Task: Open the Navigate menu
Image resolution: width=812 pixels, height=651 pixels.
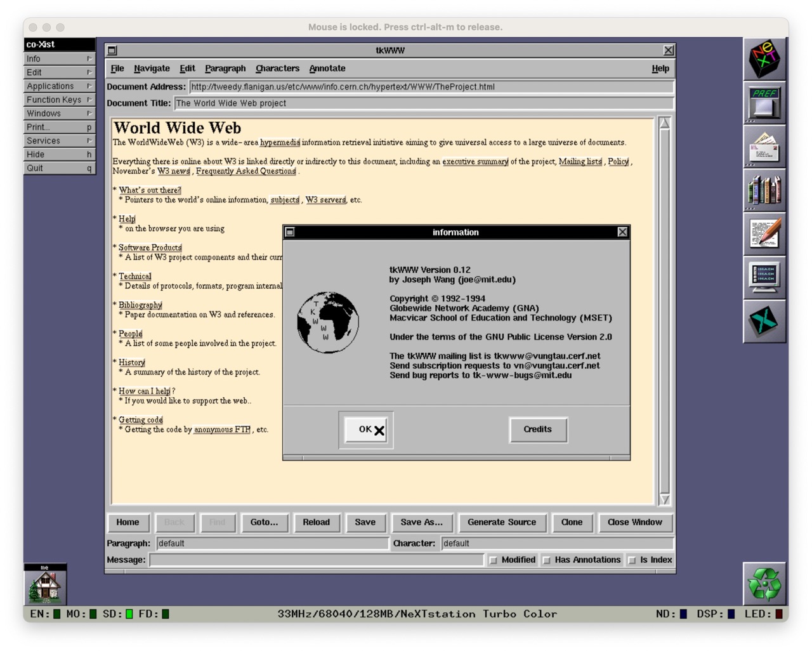Action: [152, 69]
